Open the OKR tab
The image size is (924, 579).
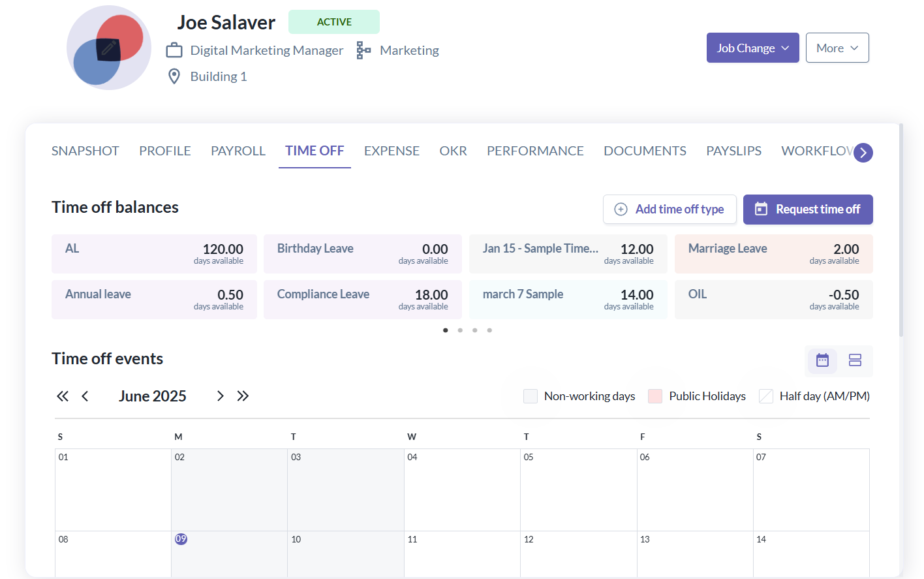pyautogui.click(x=453, y=151)
